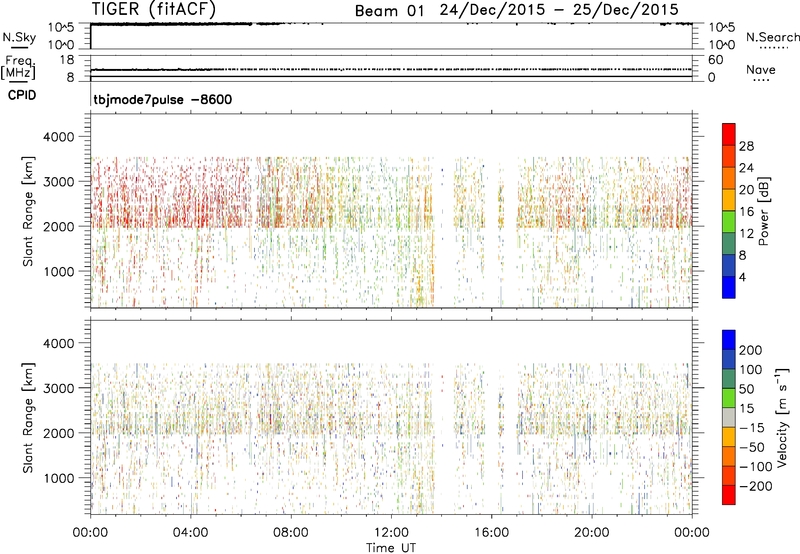
Task: Click the TIGER (fitACF) plot title
Action: coord(153,9)
